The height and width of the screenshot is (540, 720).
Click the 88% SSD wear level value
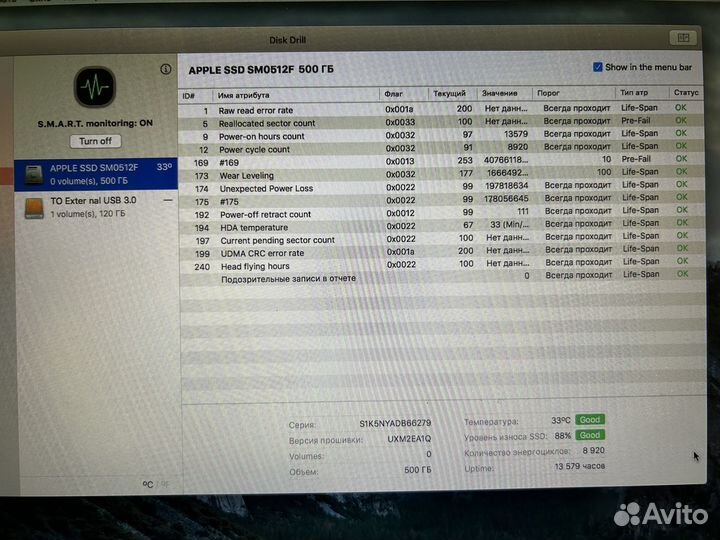pyautogui.click(x=562, y=436)
